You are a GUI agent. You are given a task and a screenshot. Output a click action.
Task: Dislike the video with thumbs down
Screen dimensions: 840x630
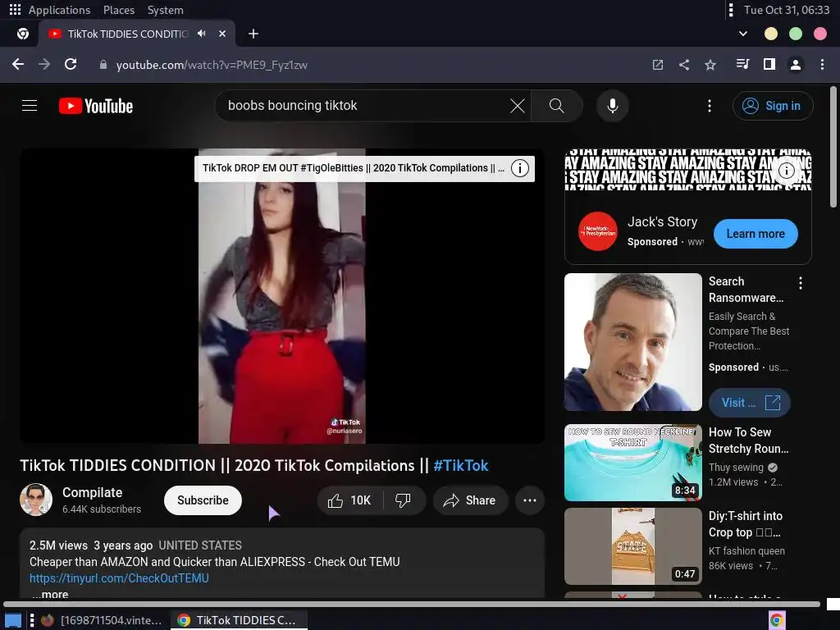404,500
